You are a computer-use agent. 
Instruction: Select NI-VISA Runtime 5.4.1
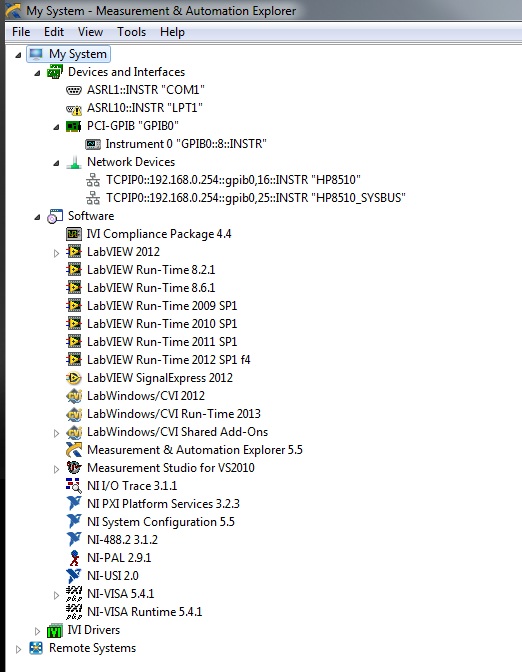click(x=144, y=612)
